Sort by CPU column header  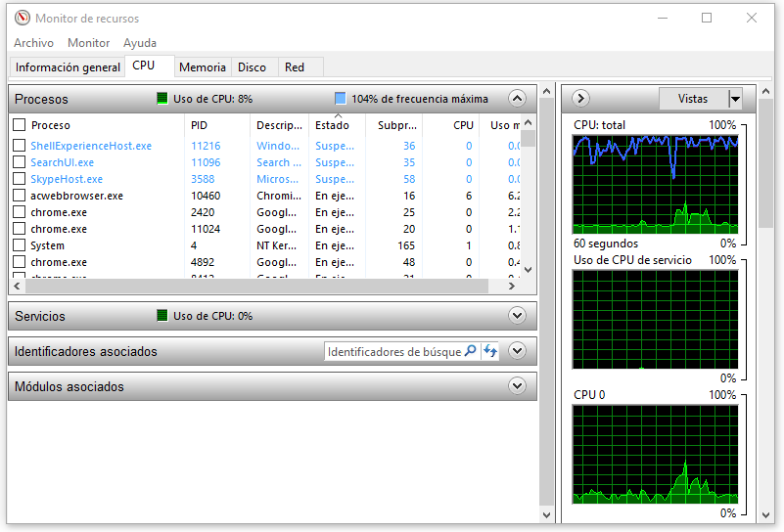[x=451, y=125]
